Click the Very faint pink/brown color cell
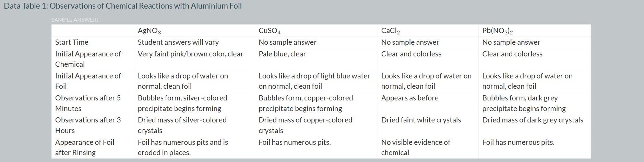This screenshot has width=644, height=162. [190, 54]
